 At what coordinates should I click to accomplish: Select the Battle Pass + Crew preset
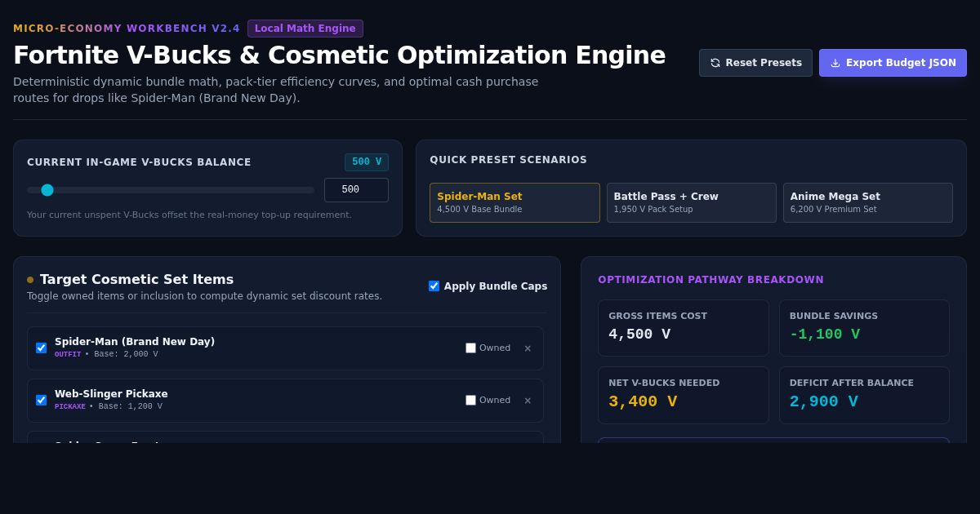click(x=692, y=202)
